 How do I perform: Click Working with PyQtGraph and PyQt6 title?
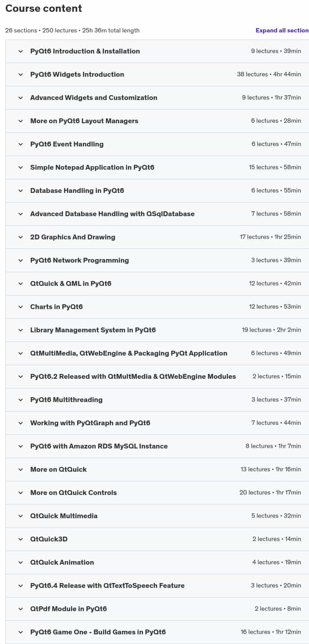pos(90,423)
